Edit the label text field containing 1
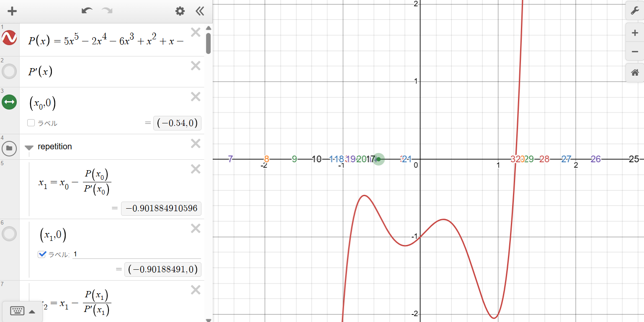 137,254
